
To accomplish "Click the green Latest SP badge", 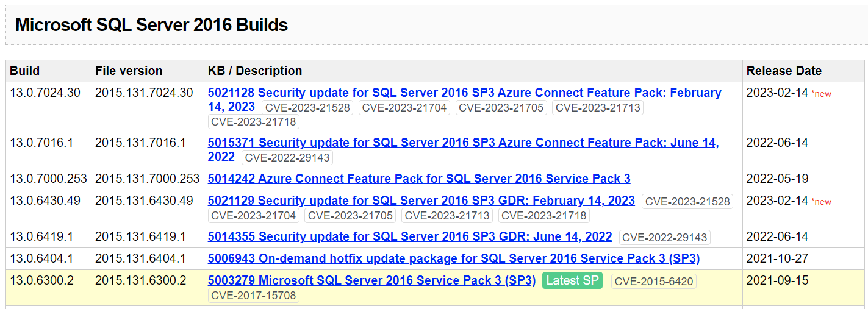I will coord(572,281).
